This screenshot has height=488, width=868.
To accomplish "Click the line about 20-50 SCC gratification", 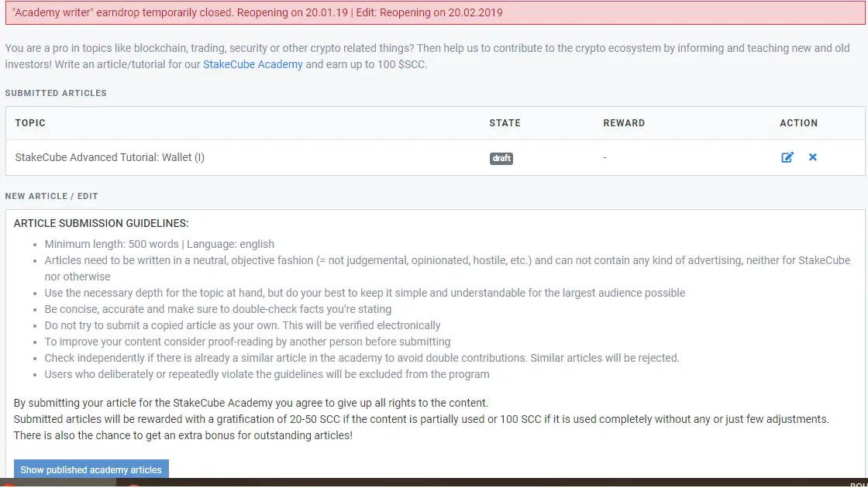I will coord(422,419).
